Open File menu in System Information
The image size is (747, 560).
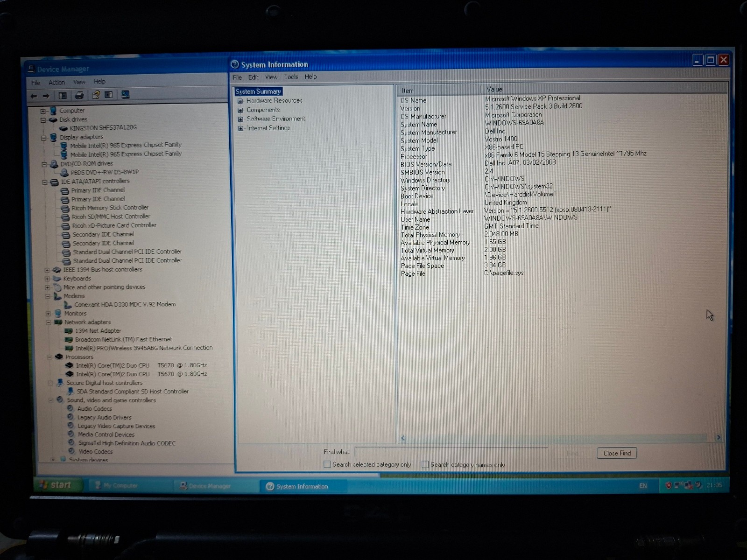coord(237,77)
